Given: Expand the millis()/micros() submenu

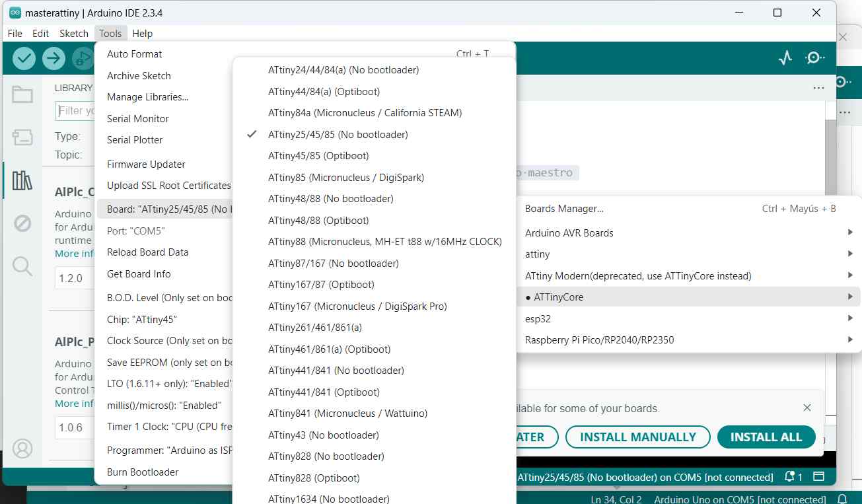Looking at the screenshot, I should [165, 406].
